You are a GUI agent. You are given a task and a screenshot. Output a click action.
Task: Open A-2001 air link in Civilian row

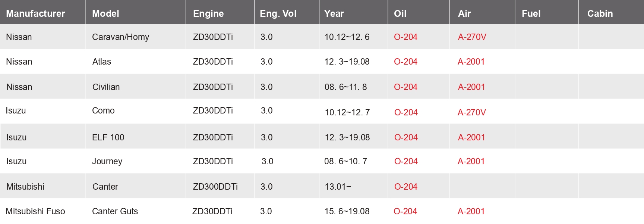(471, 87)
